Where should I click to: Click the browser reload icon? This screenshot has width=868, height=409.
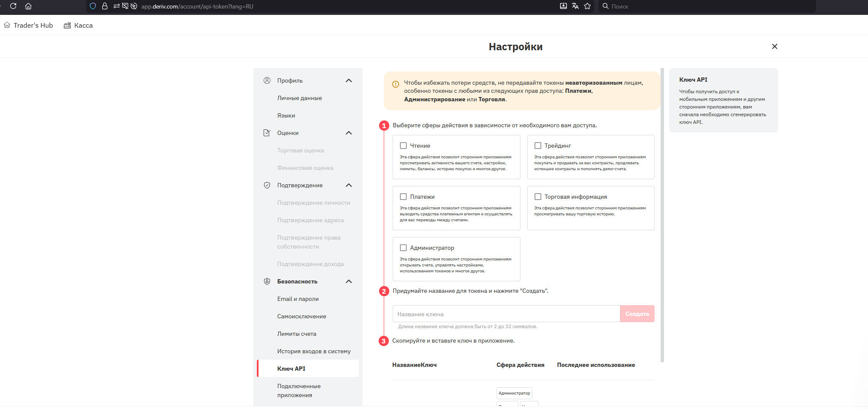tap(13, 6)
